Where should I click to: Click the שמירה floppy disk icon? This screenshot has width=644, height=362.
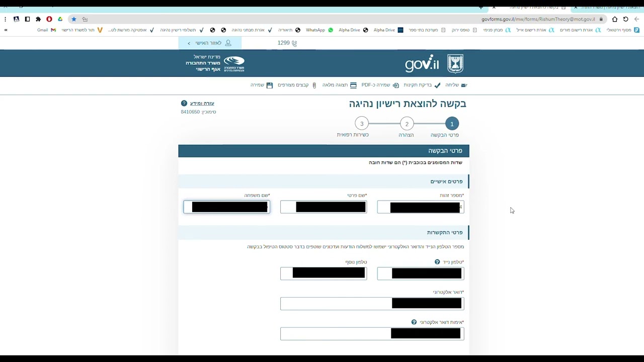click(x=269, y=85)
